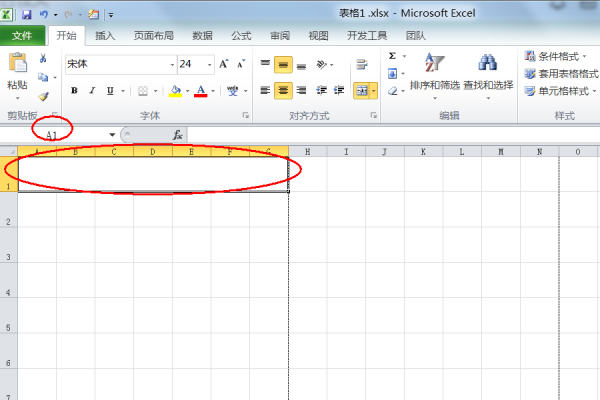Viewport: 600px width, 400px height.
Task: Switch to the 插入 (Insert) tab
Action: 105,35
